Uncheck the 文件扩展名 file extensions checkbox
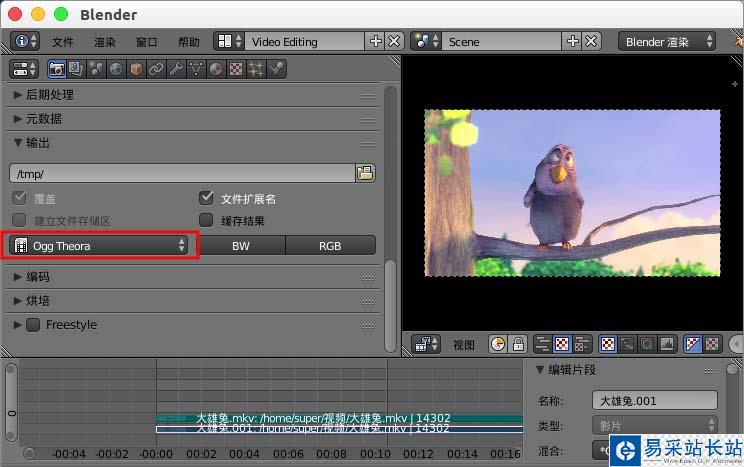 click(206, 197)
